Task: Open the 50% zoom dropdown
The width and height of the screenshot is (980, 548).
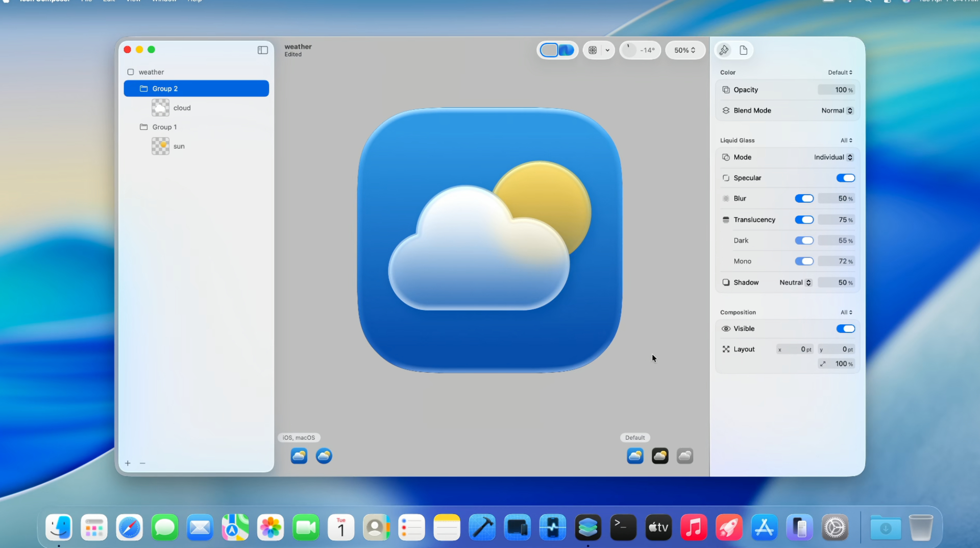Action: 685,50
